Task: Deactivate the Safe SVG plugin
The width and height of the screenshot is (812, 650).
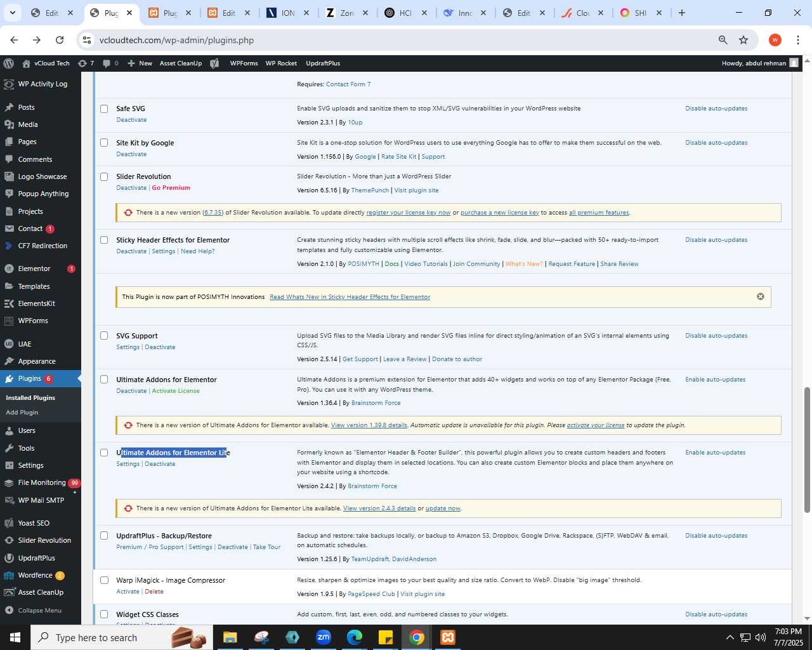Action: [131, 120]
